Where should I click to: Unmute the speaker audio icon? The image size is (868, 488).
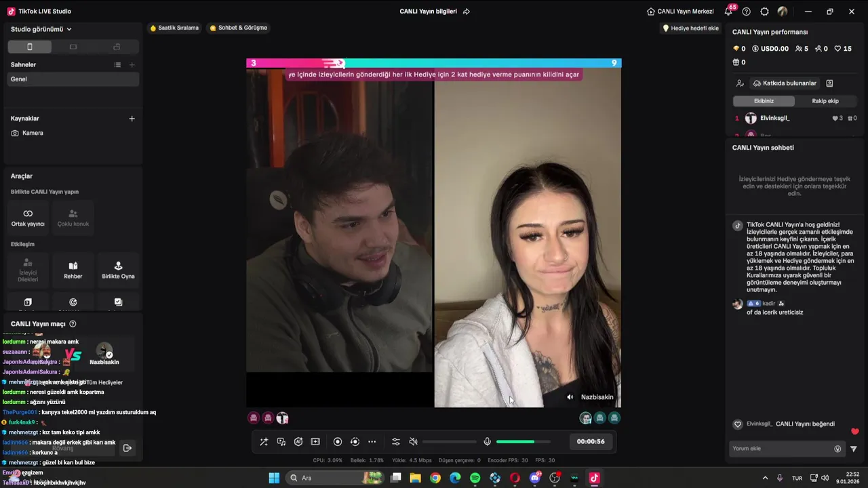[413, 442]
